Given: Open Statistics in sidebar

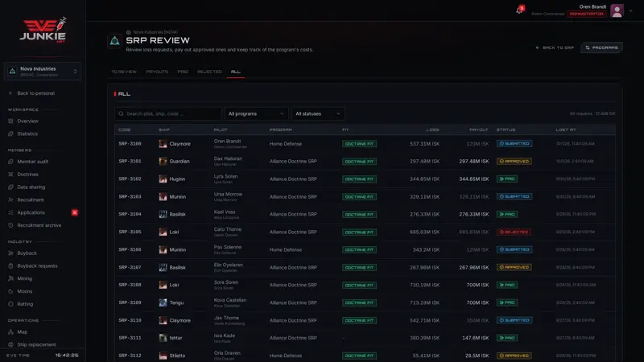Looking at the screenshot, I should pos(27,134).
